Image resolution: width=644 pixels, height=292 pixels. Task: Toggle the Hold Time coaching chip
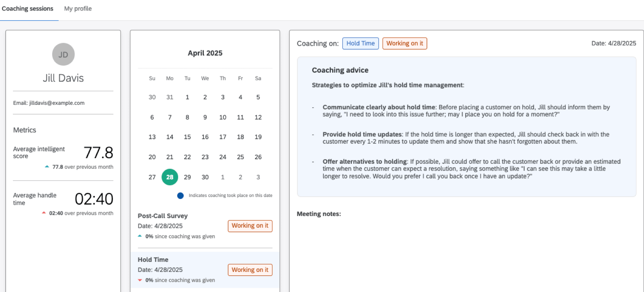pyautogui.click(x=360, y=43)
